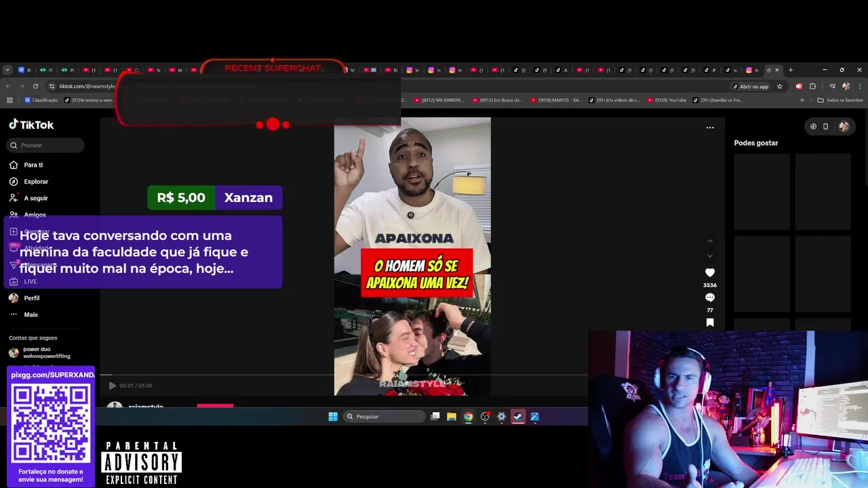Viewport: 868px width, 488px height.
Task: View site information icon in address bar
Action: (52, 86)
